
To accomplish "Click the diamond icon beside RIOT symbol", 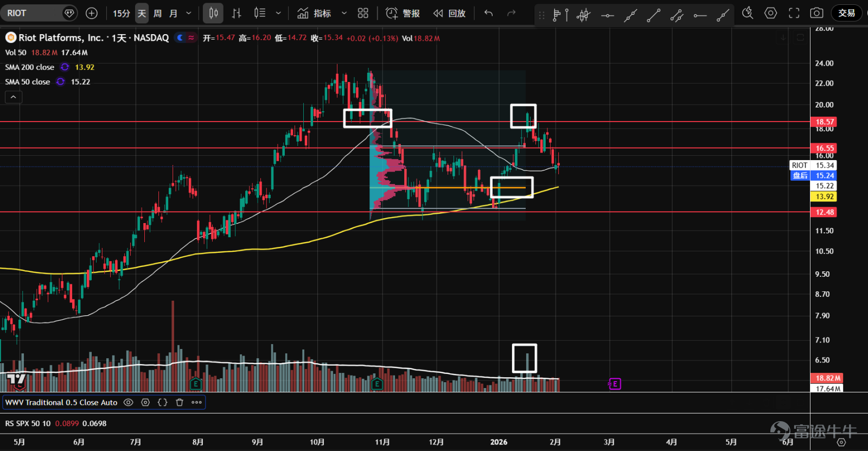I will [69, 13].
